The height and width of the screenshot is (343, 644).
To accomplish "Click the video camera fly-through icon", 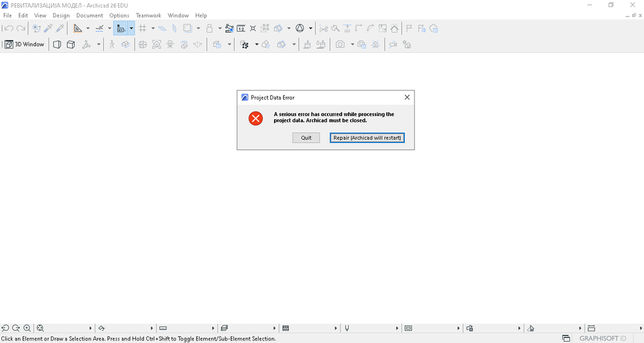I will click(393, 44).
